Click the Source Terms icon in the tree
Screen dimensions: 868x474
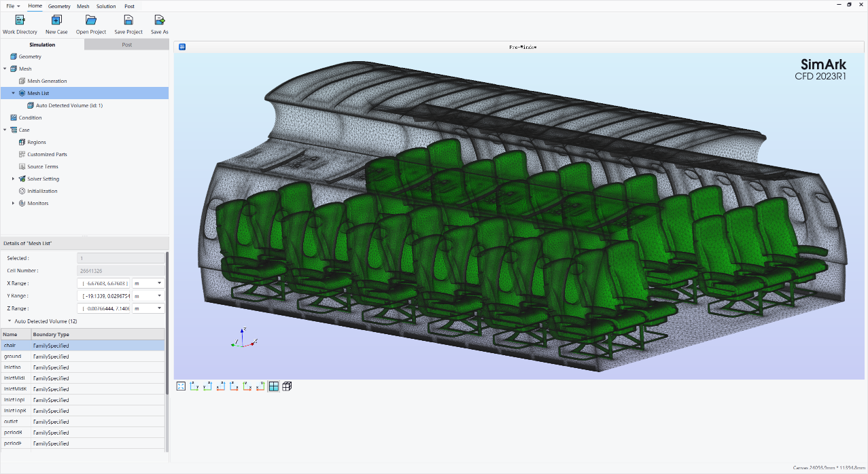point(22,166)
